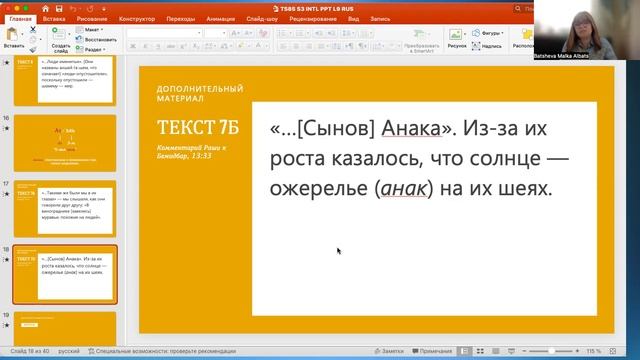Toggle Strikethrough formatting button
This screenshot has width=640, height=360.
(x=171, y=47)
